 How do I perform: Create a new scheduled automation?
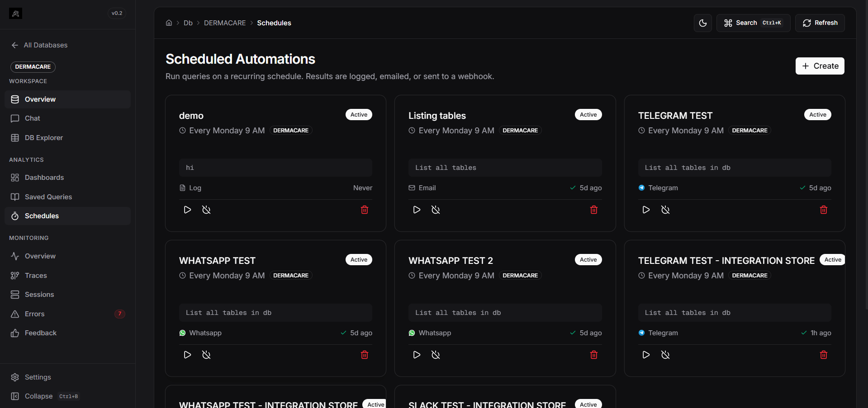tap(820, 66)
